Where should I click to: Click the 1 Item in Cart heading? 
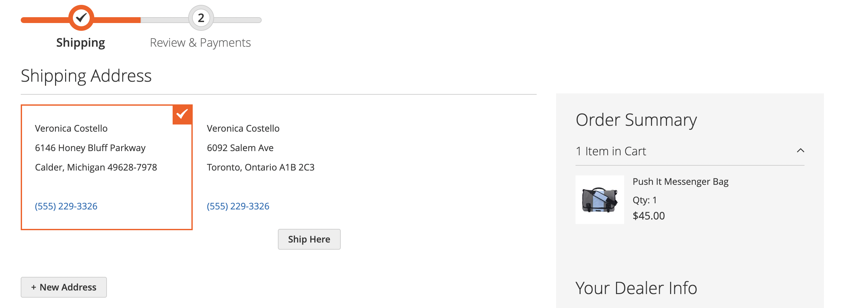611,151
